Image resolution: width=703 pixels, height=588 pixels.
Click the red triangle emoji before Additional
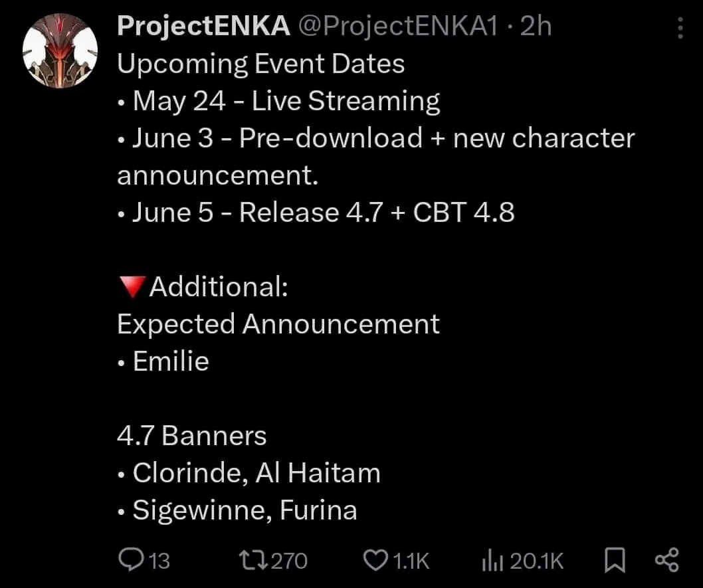click(132, 287)
